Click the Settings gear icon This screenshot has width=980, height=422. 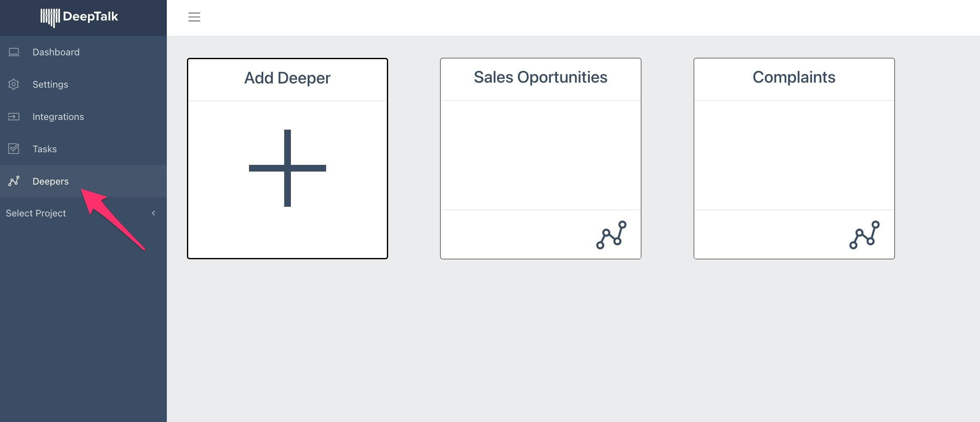tap(14, 84)
